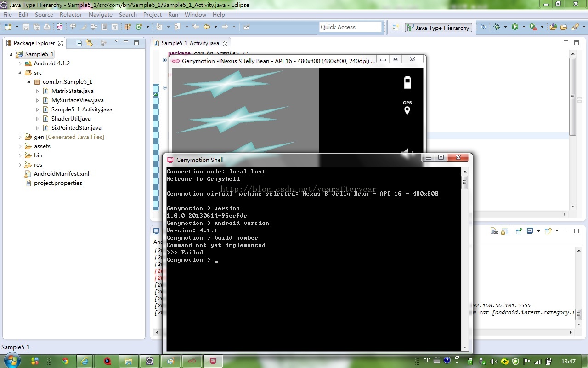This screenshot has height=368, width=588.
Task: Toggle Block Selection Mode icon
Action: [x=104, y=27]
